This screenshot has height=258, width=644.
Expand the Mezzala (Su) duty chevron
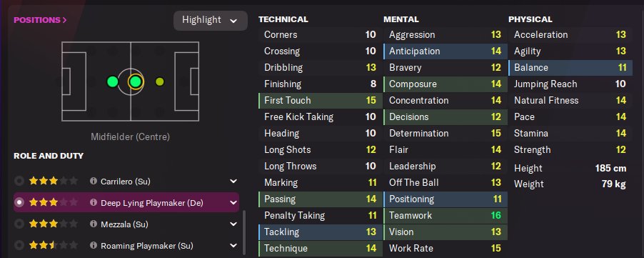pos(233,224)
